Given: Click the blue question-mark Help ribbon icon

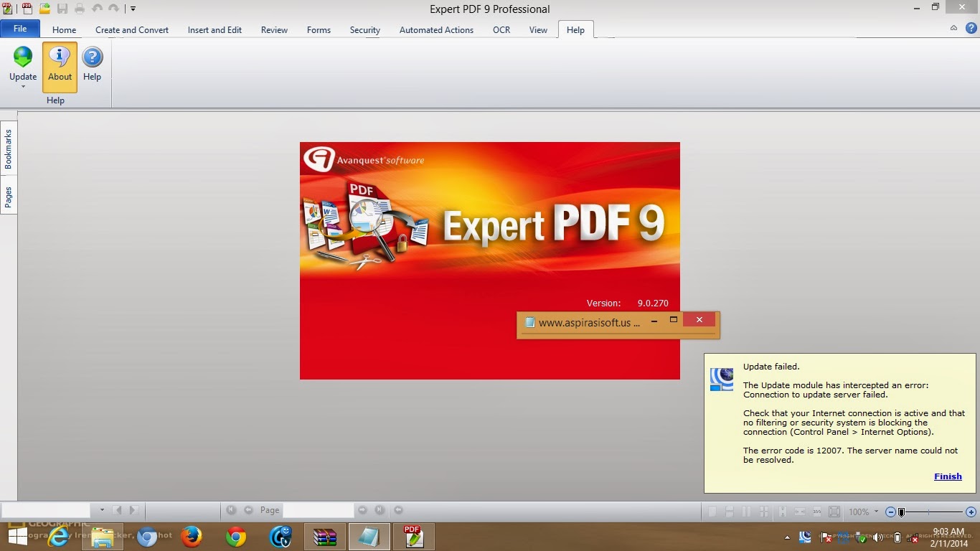Looking at the screenshot, I should pyautogui.click(x=93, y=57).
